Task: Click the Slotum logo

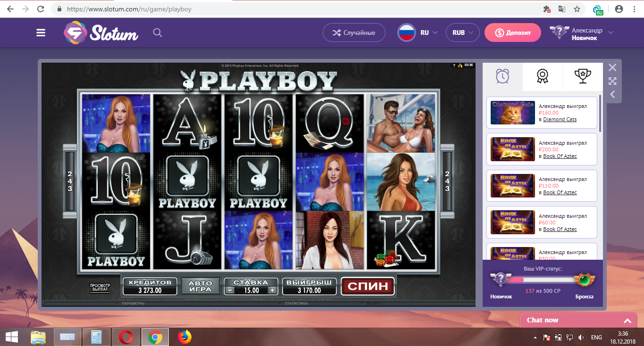Action: 101,33
